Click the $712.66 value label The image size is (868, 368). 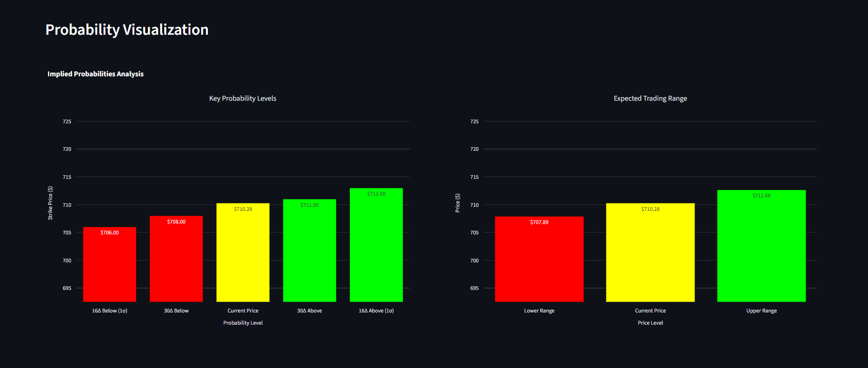tap(761, 196)
